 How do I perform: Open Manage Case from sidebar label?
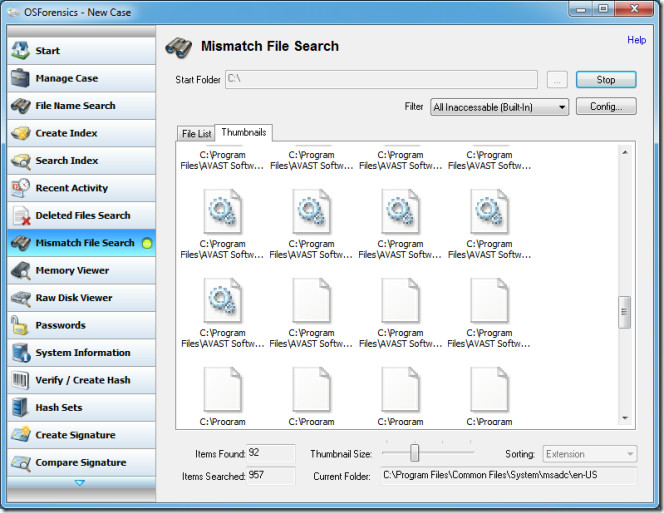point(66,78)
